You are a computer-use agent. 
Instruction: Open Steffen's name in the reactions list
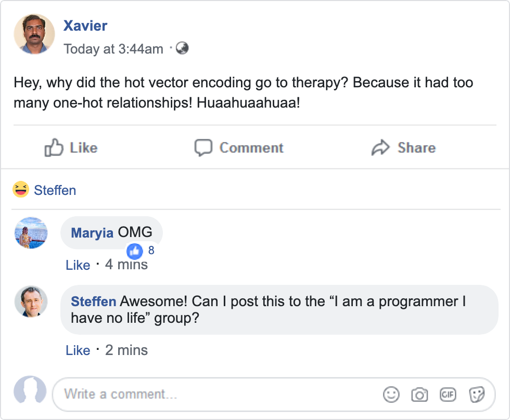click(x=55, y=191)
